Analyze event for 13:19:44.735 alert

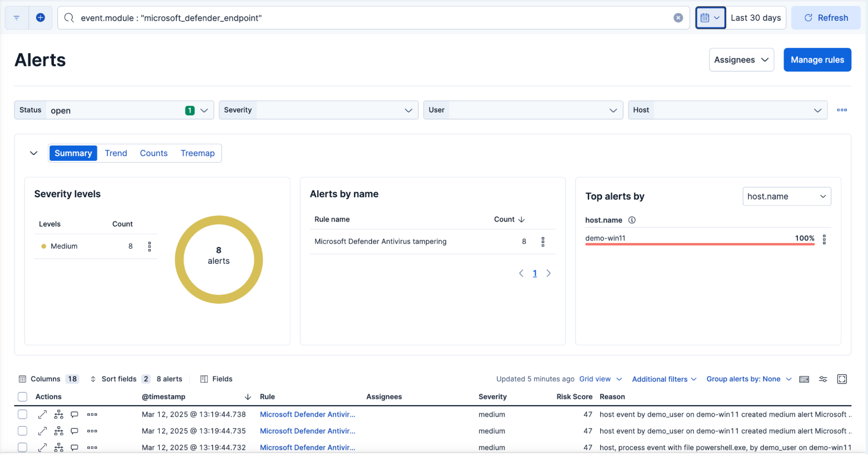[59, 431]
